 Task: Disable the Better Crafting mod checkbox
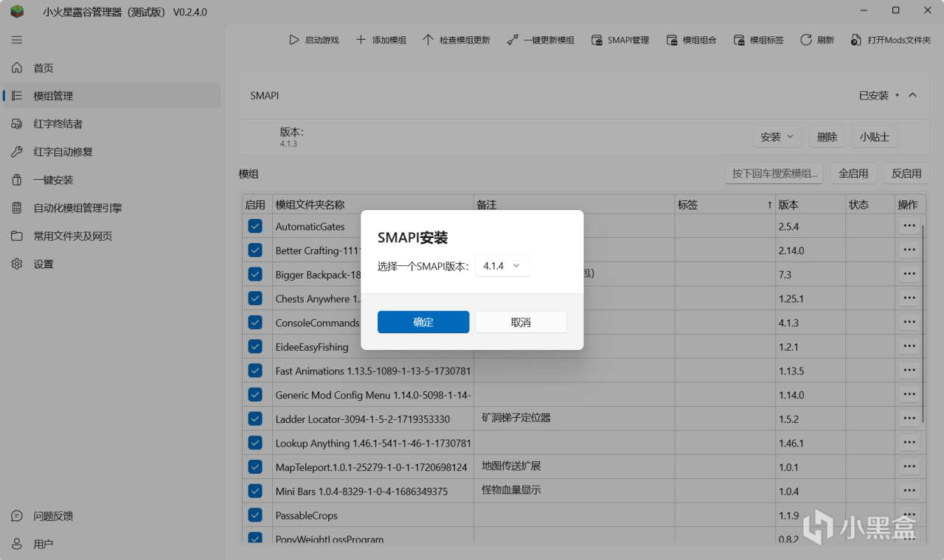(x=255, y=251)
